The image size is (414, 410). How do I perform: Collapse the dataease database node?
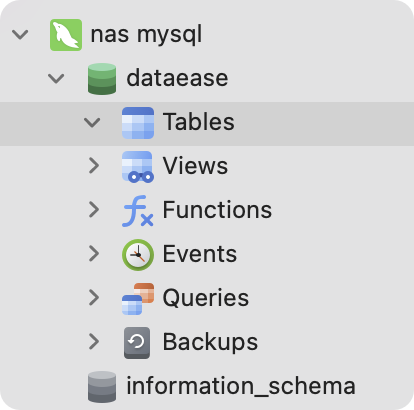point(56,79)
